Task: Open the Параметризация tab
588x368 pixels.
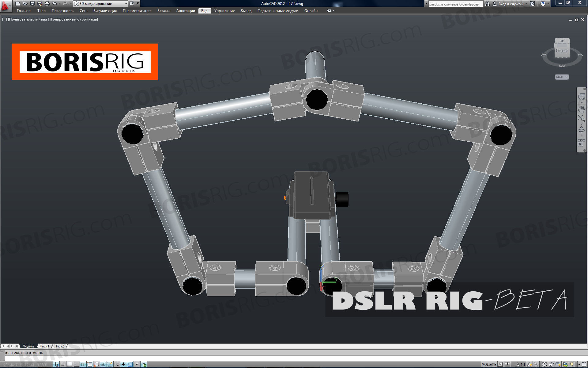Action: click(137, 11)
